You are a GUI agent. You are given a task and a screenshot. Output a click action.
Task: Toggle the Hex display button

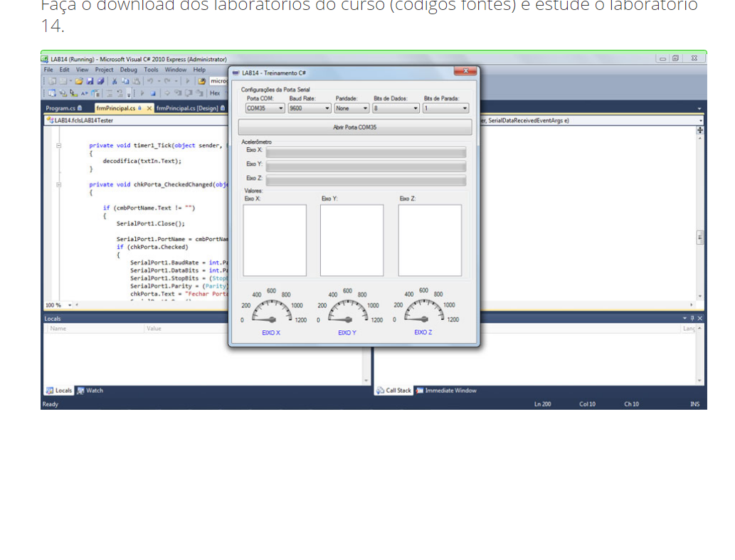pos(214,93)
